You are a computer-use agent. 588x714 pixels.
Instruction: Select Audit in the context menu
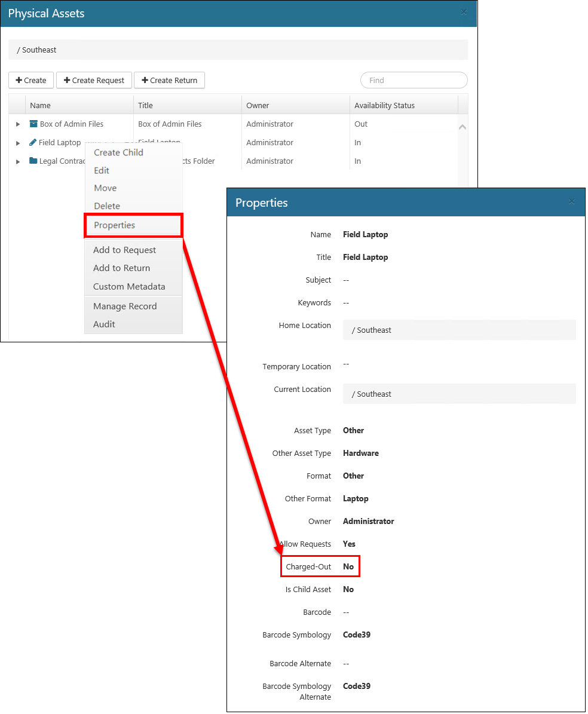104,324
